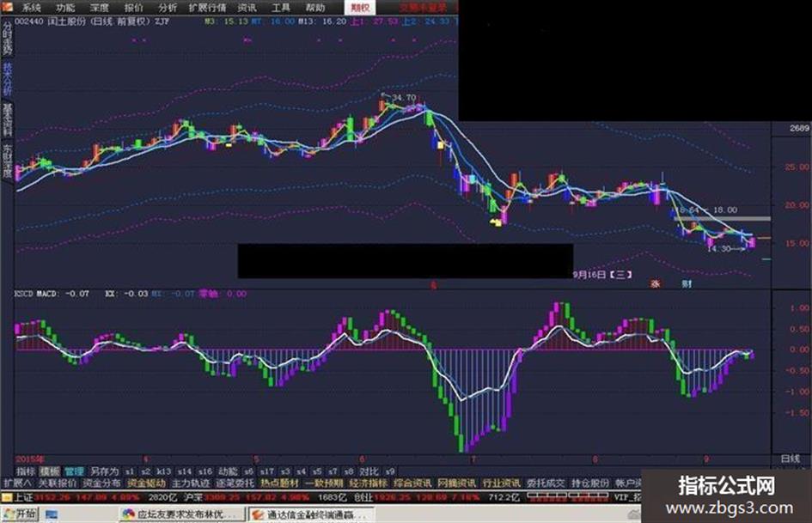Click the connection signal bar in status bar
Image resolution: width=812 pixels, height=523 pixels.
point(568,496)
